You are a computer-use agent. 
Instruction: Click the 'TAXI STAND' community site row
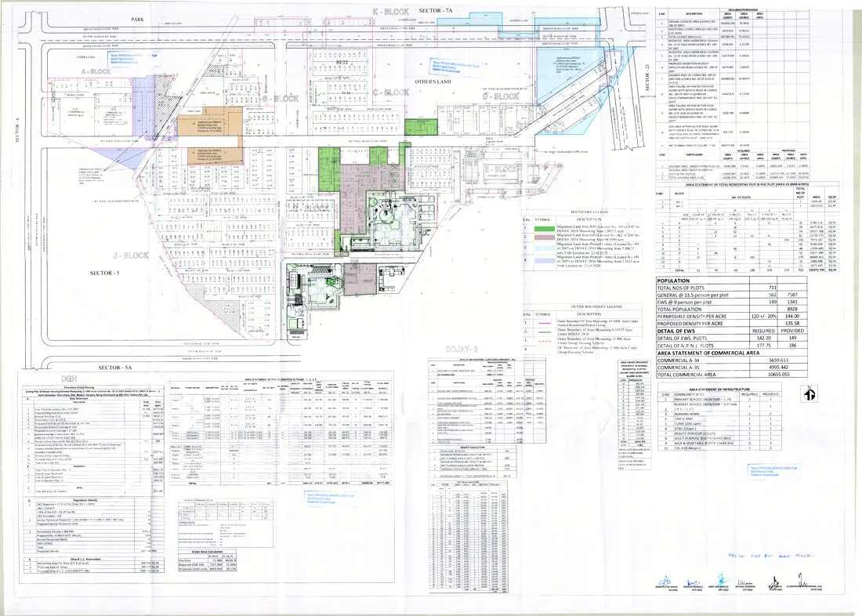720,419
